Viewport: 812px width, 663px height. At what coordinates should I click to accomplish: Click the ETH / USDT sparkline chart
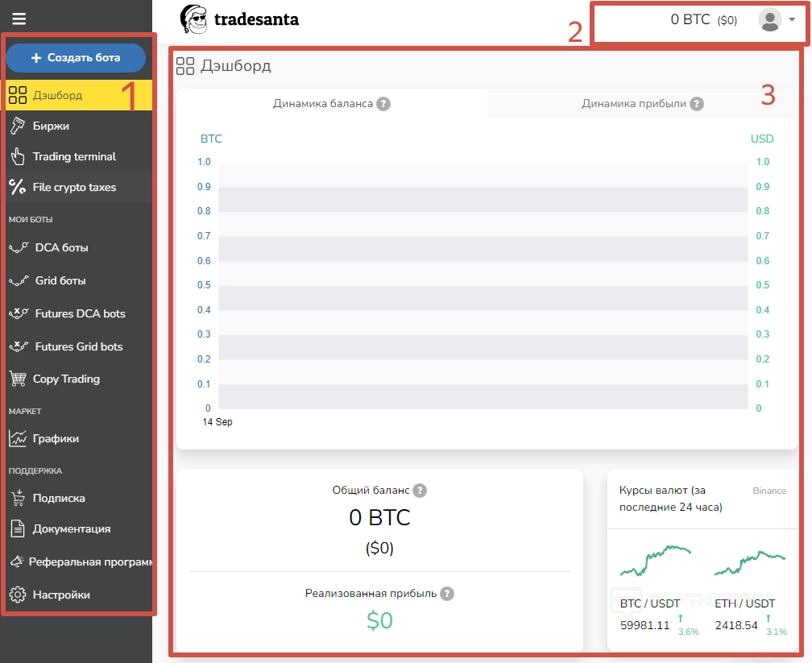(x=750, y=563)
